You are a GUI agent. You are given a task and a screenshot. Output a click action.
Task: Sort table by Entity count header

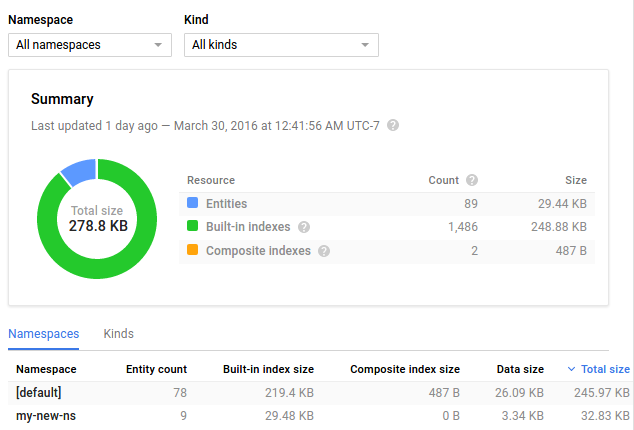coord(156,370)
